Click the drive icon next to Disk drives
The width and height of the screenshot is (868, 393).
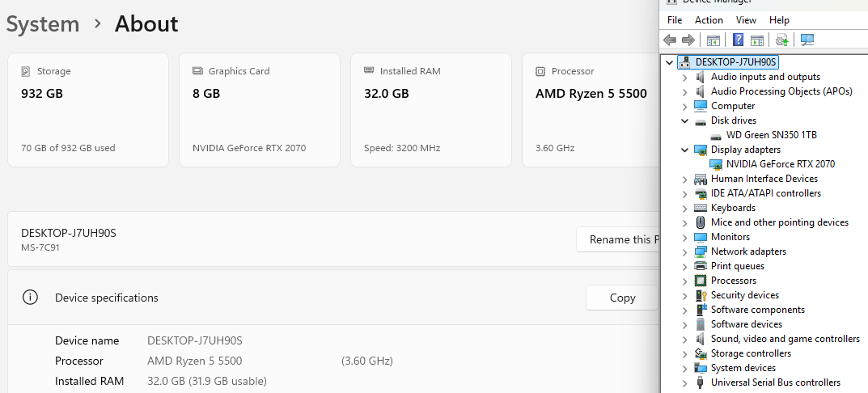701,120
